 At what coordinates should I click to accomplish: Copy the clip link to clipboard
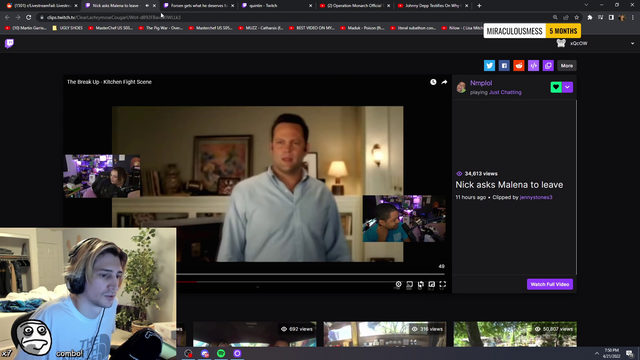tap(548, 65)
